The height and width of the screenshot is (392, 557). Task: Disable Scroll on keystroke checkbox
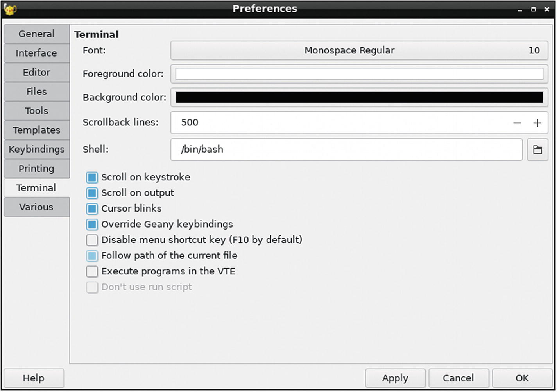tap(92, 178)
